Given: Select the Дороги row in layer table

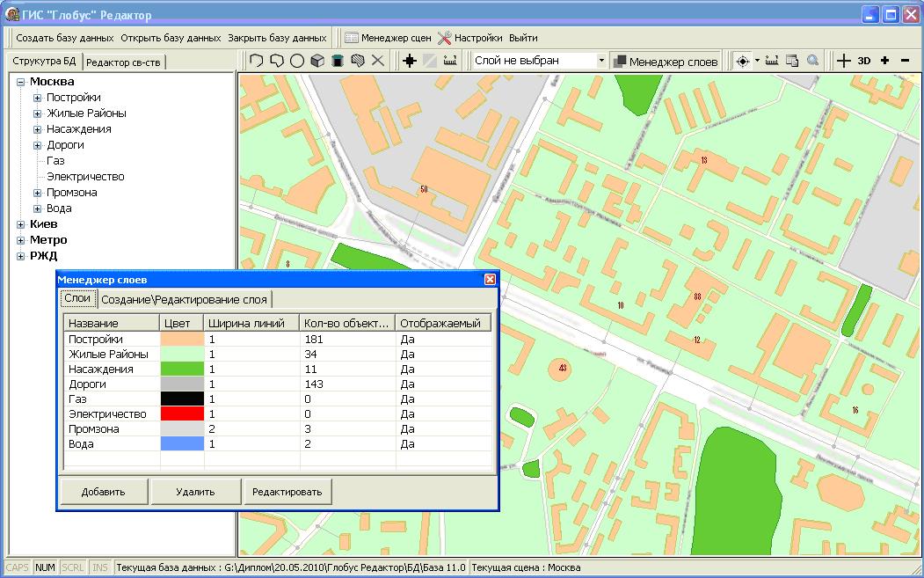Looking at the screenshot, I should pyautogui.click(x=278, y=384).
